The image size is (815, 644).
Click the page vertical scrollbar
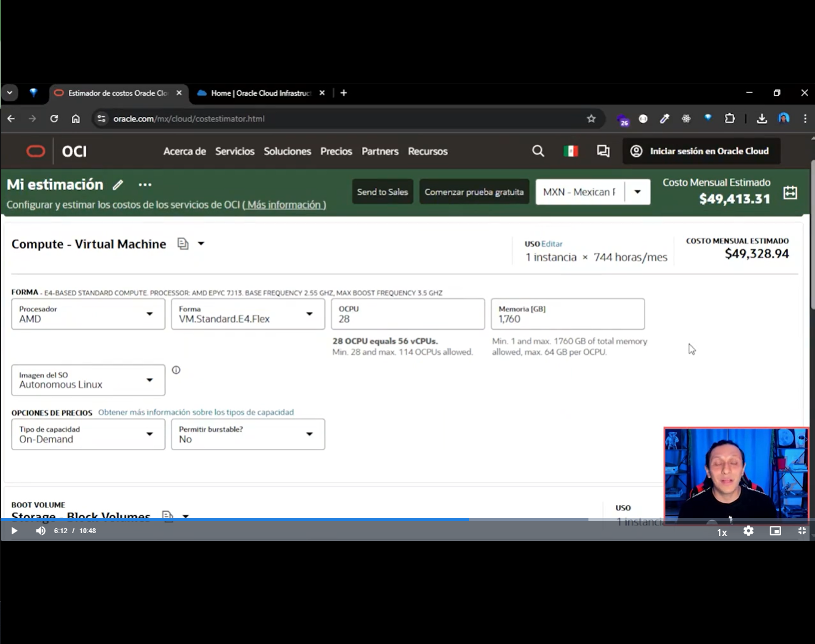pos(812,234)
